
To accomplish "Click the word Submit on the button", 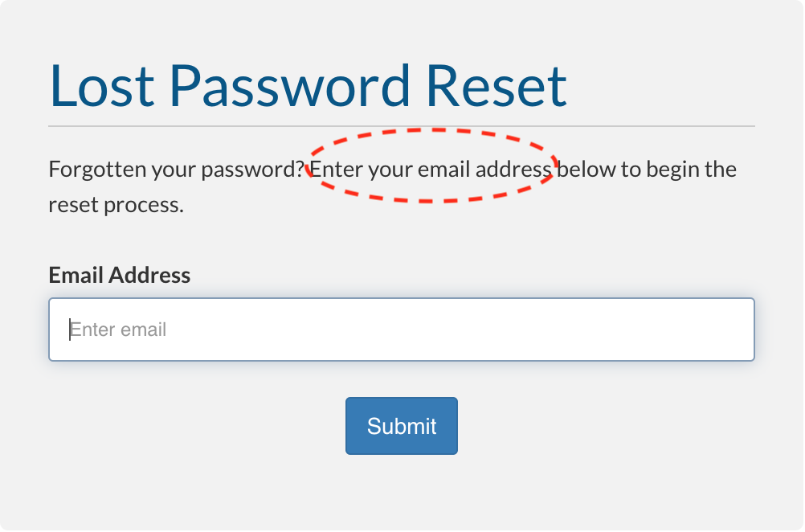I will point(401,425).
